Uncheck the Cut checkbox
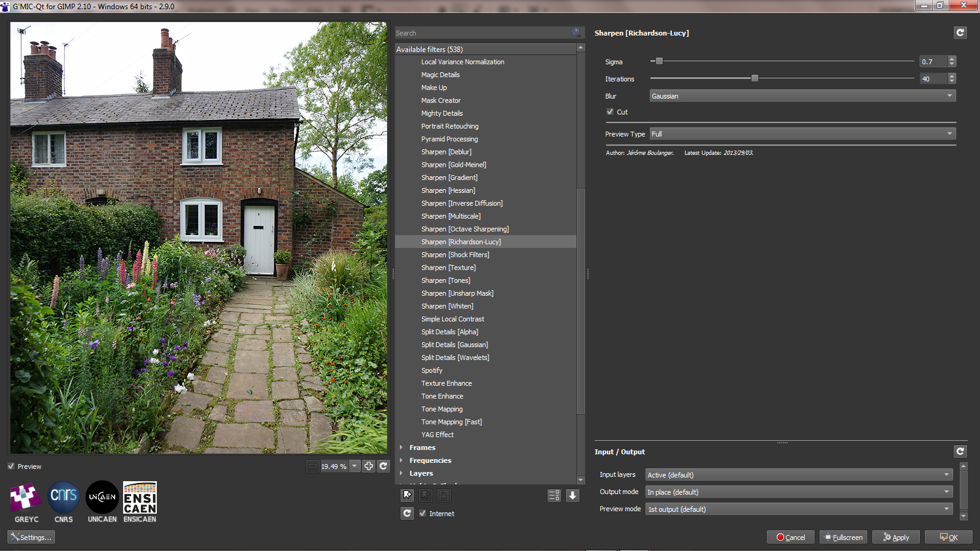The width and height of the screenshot is (980, 551). point(610,112)
